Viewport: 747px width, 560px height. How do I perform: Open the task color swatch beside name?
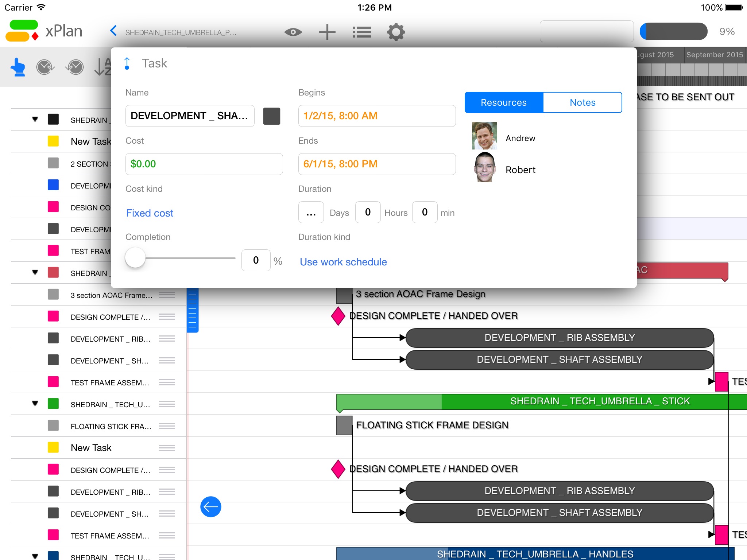tap(272, 116)
